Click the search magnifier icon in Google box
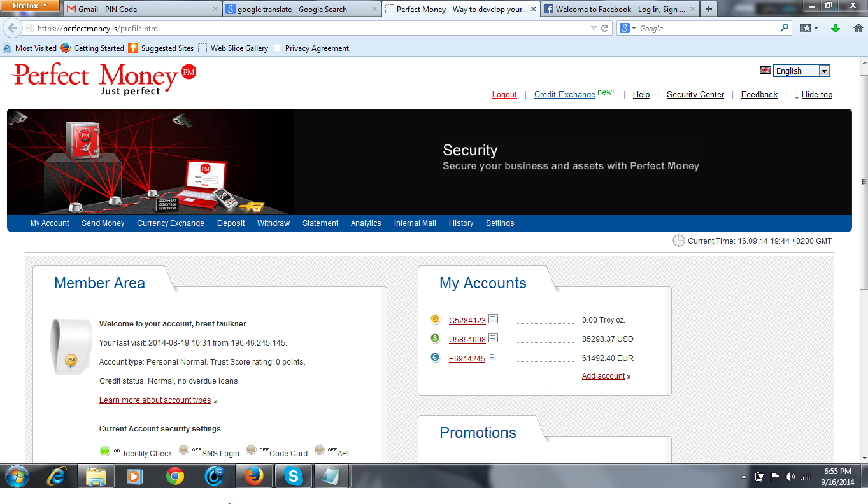 785,28
